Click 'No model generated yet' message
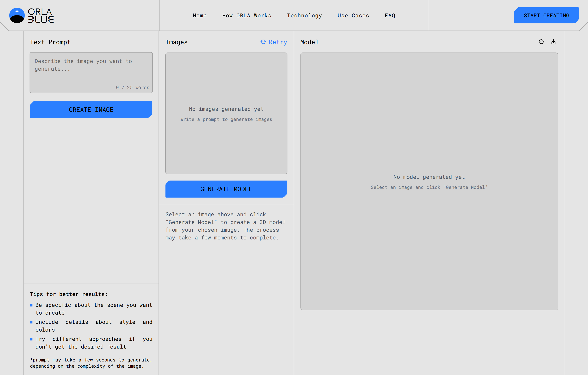Viewport: 588px width, 375px height. [x=429, y=177]
